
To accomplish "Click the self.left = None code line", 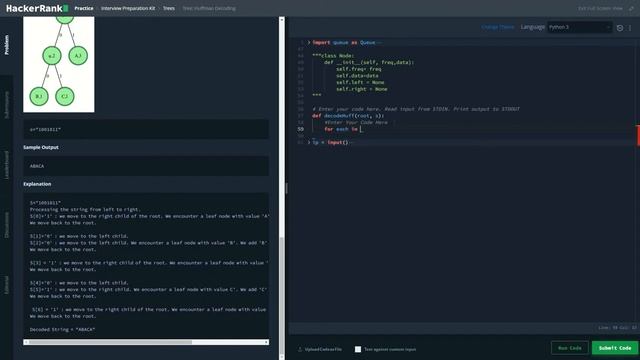I will tap(360, 82).
